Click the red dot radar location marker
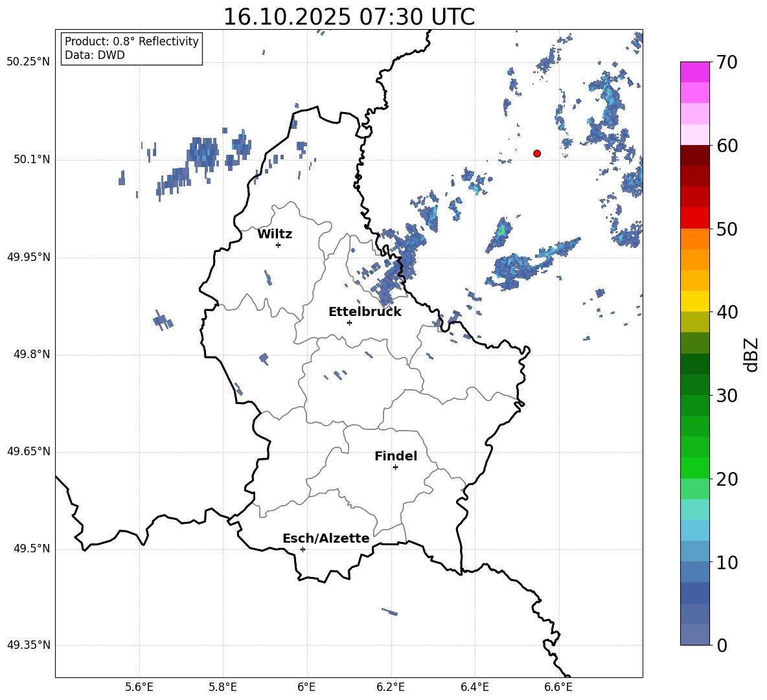767x700 pixels. coord(537,153)
